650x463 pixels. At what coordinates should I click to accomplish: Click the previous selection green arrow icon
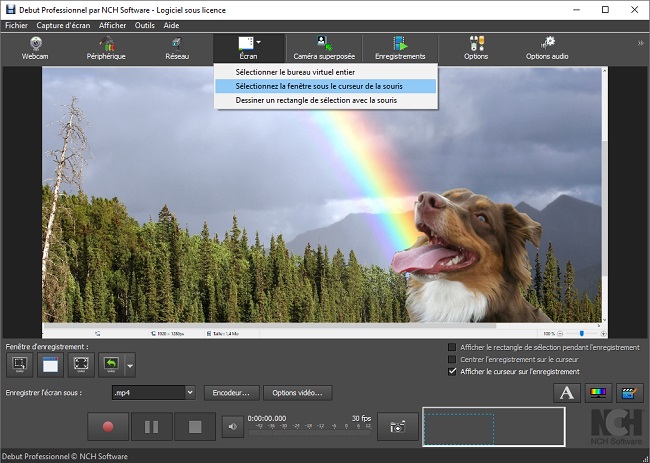point(111,365)
